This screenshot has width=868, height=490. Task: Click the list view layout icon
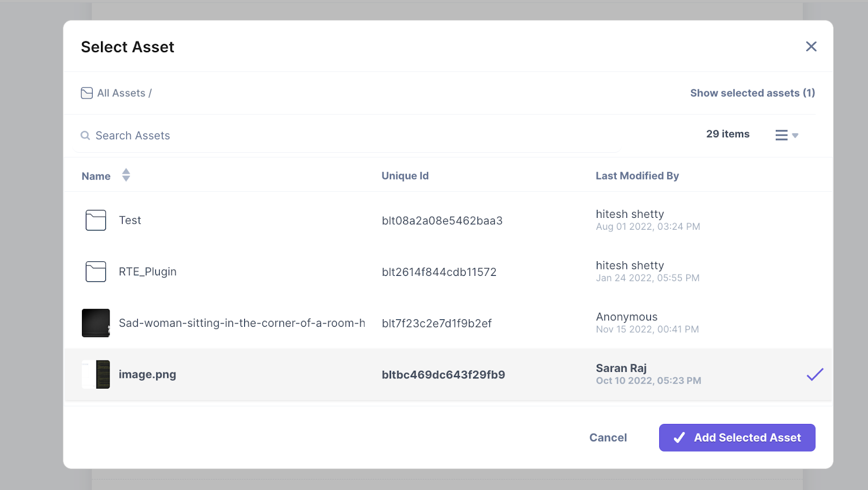tap(781, 135)
